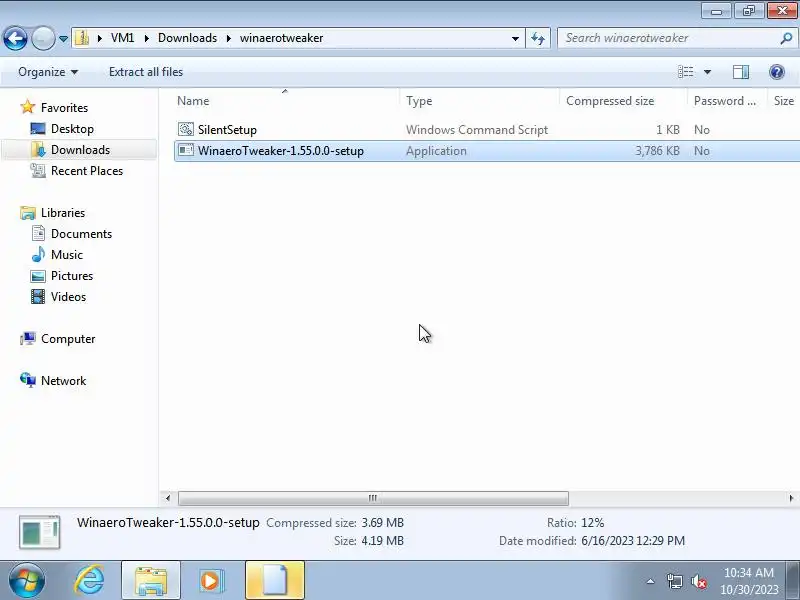The image size is (800, 600).
Task: Open Favorites in the navigation pane
Action: (x=64, y=108)
